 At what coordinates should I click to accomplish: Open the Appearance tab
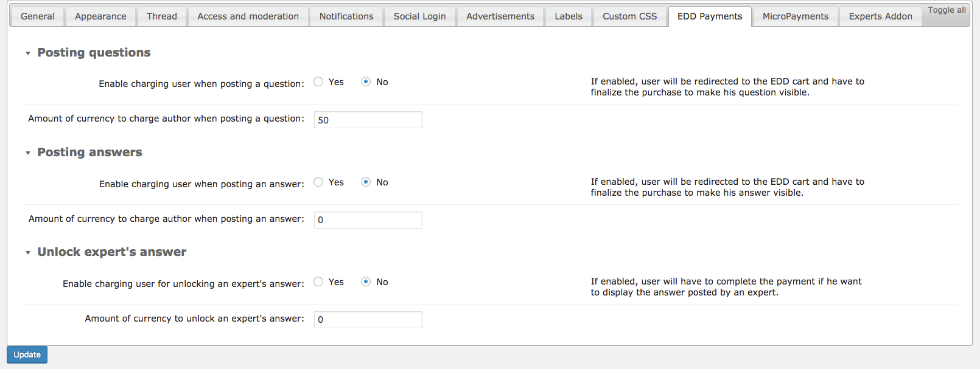(100, 16)
